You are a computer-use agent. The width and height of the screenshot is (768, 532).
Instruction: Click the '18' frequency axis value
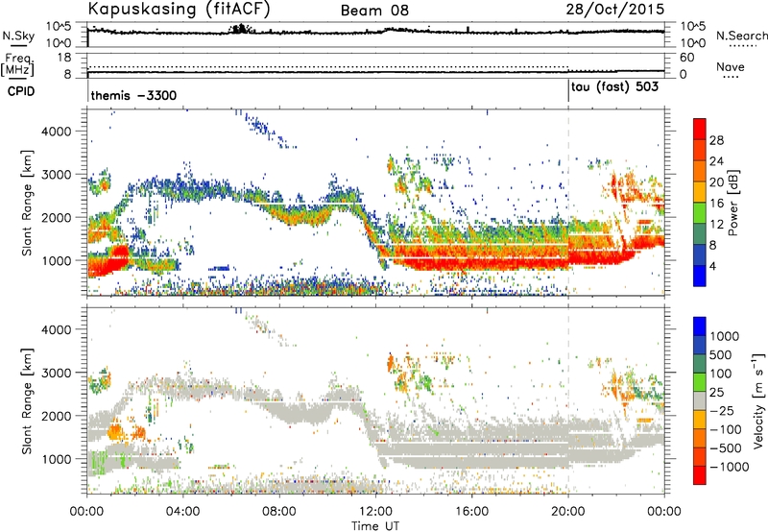[64, 58]
